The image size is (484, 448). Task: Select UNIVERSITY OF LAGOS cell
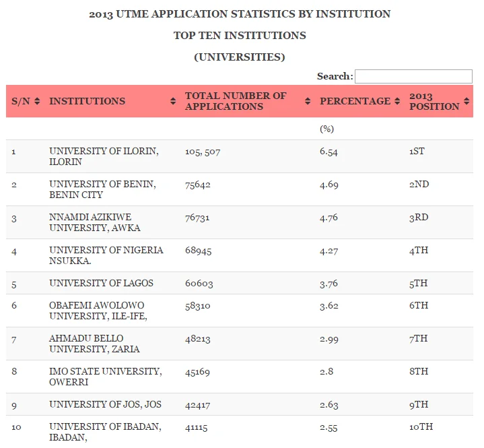pyautogui.click(x=101, y=283)
